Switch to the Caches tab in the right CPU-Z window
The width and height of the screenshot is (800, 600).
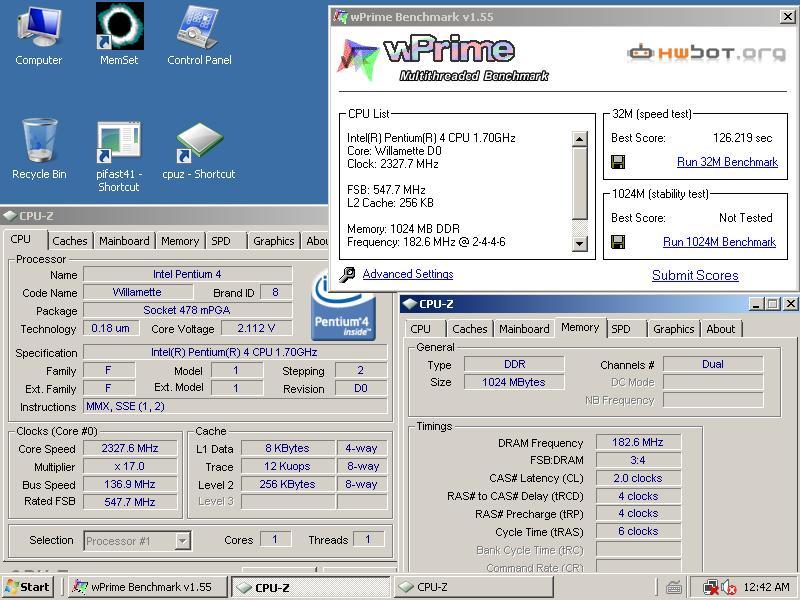pyautogui.click(x=470, y=329)
